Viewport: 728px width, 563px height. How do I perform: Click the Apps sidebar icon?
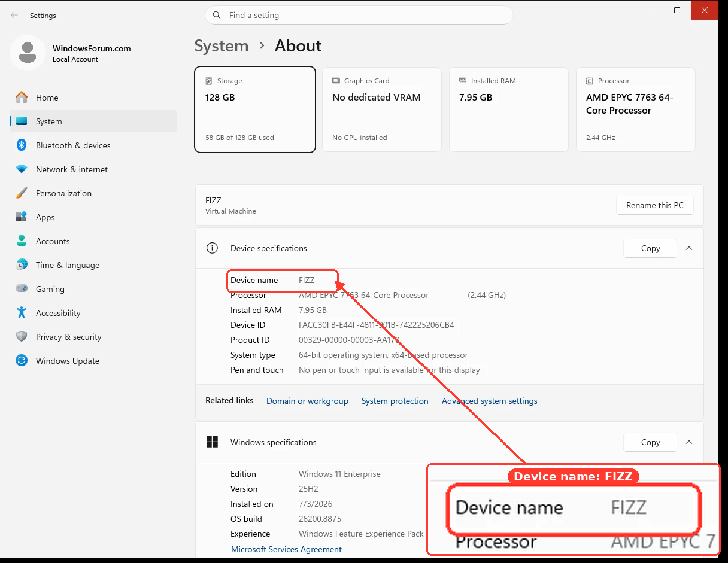tap(22, 217)
